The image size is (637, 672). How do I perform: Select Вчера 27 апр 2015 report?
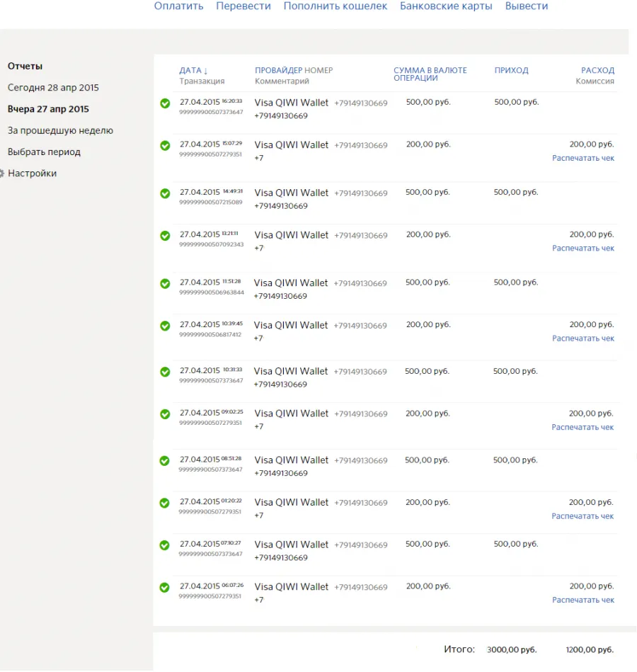(x=48, y=109)
